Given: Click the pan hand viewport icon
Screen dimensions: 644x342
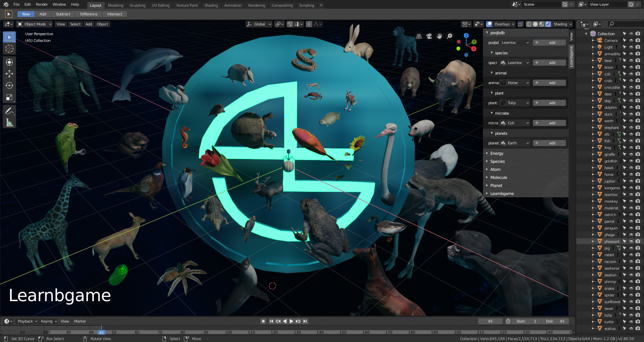Looking at the screenshot, I should [439, 36].
